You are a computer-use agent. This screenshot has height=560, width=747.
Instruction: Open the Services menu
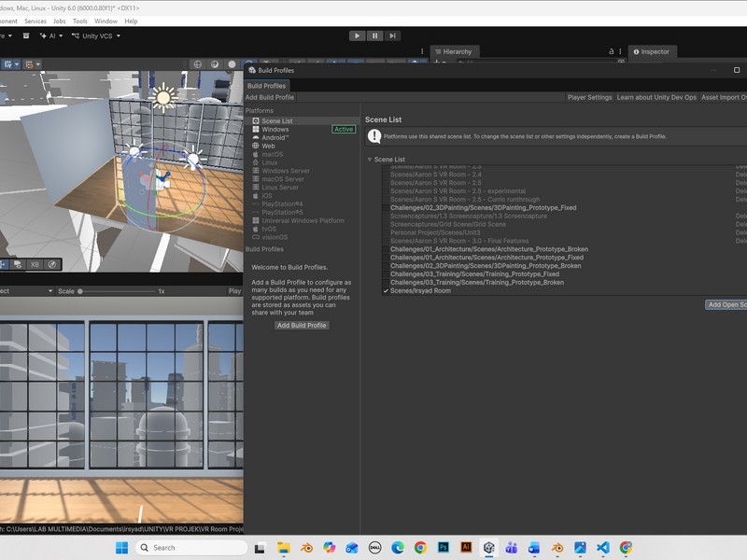(35, 21)
